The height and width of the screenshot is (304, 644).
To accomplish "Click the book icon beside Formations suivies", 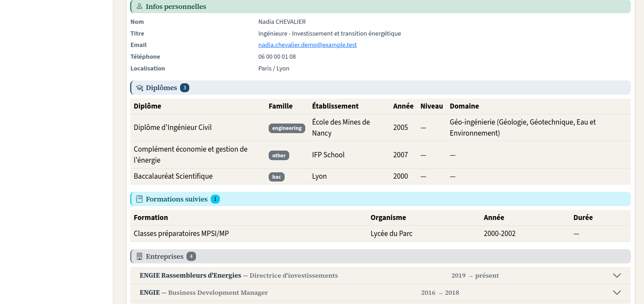I will point(139,199).
